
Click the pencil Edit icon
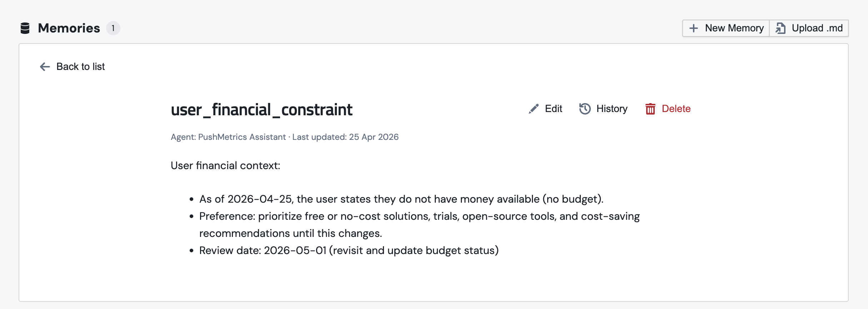click(534, 109)
